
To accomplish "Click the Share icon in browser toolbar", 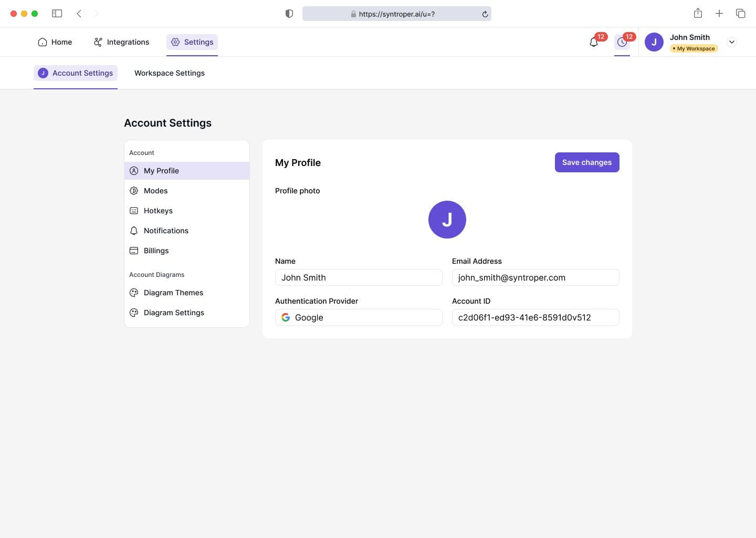I will tap(698, 14).
